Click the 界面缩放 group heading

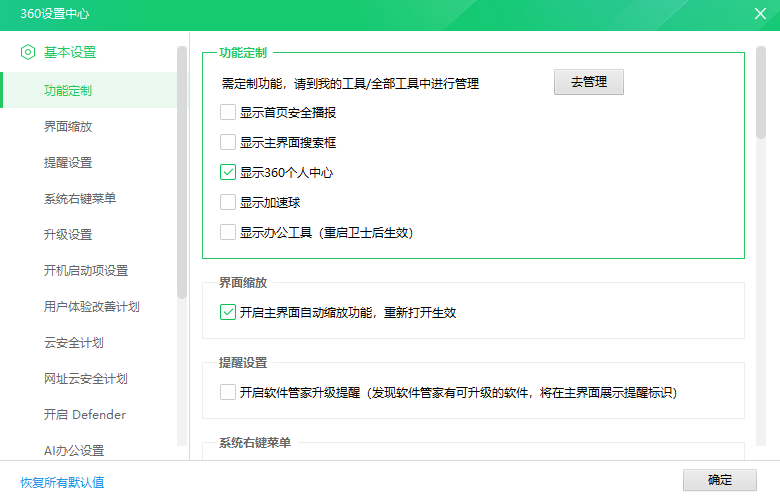243,283
